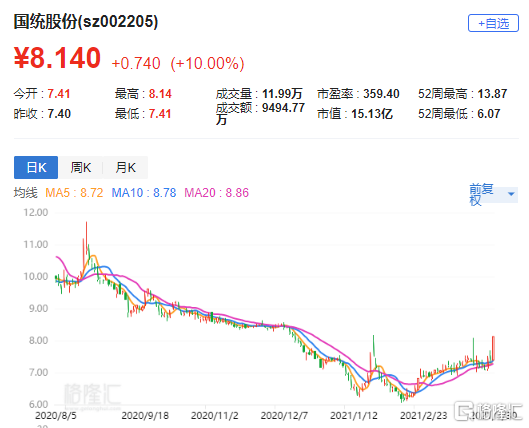Click the latest red limit-up candlestick
Screen dimensions: 529x428
click(493, 349)
